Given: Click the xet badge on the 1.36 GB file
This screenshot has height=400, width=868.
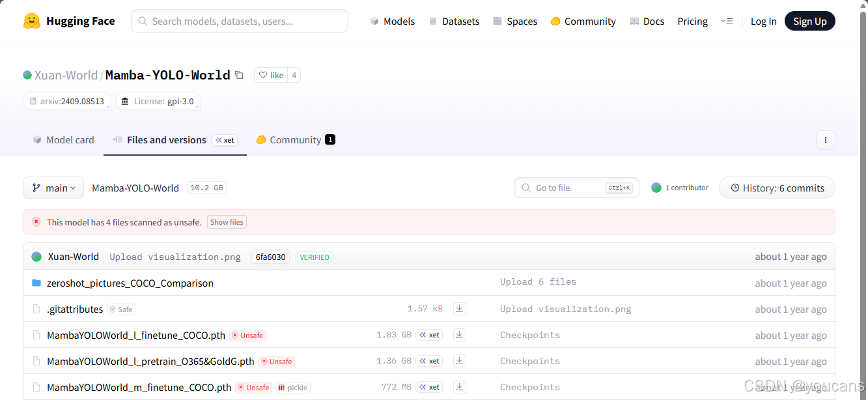Looking at the screenshot, I should pyautogui.click(x=429, y=361).
